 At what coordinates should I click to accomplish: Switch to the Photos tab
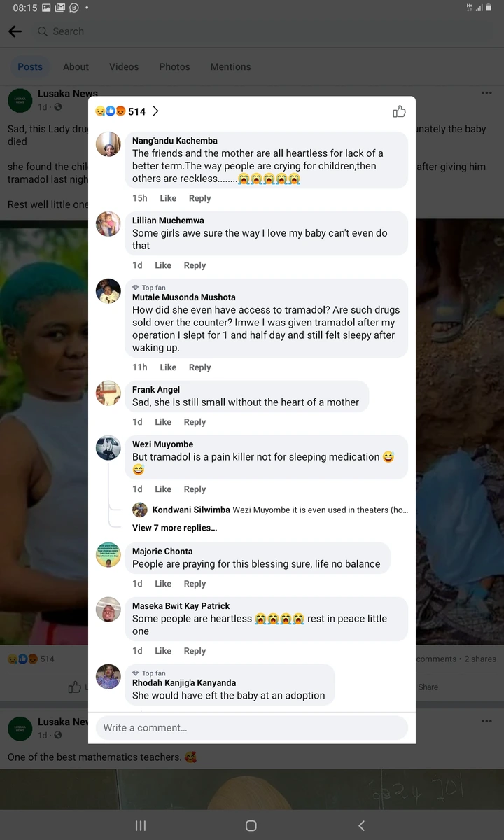[174, 67]
